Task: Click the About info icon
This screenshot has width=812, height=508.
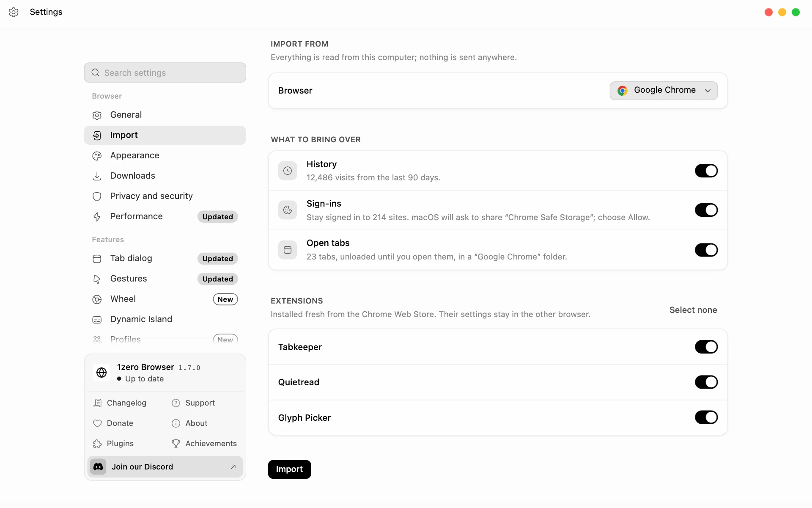Action: tap(176, 423)
